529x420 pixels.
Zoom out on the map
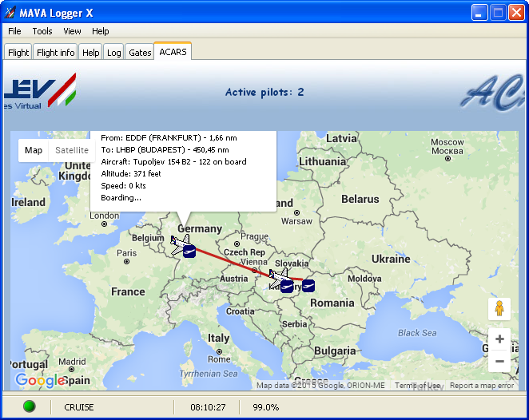point(499,361)
